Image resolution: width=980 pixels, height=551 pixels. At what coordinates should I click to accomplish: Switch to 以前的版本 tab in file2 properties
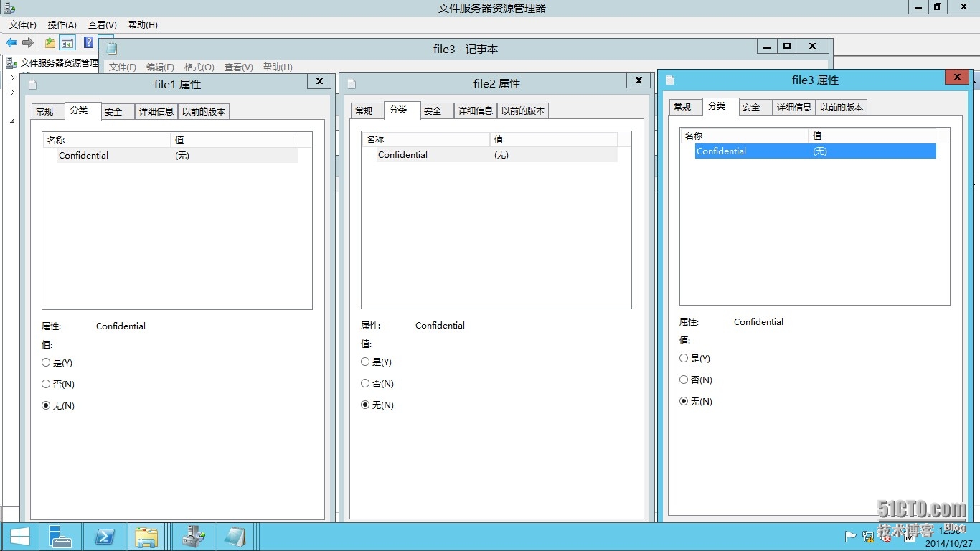click(x=523, y=110)
